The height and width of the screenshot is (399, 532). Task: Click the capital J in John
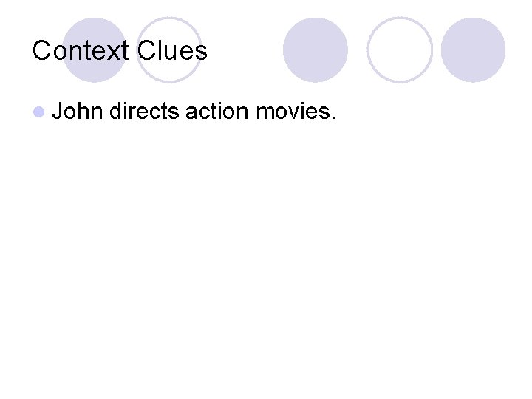tap(58, 111)
